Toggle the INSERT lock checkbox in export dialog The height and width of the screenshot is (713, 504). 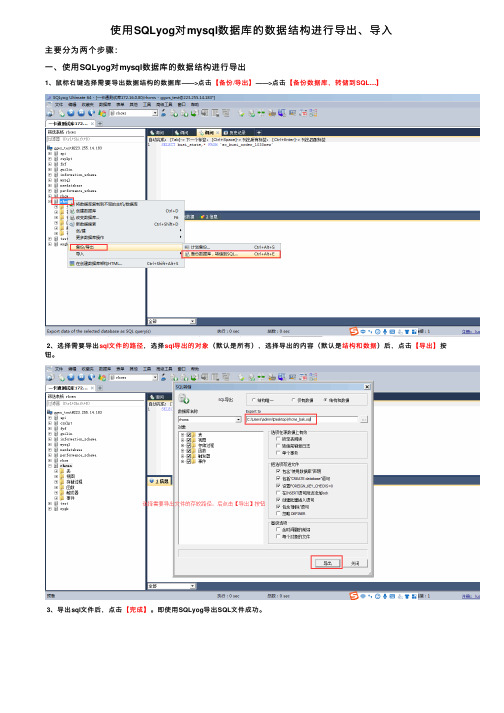click(x=278, y=492)
